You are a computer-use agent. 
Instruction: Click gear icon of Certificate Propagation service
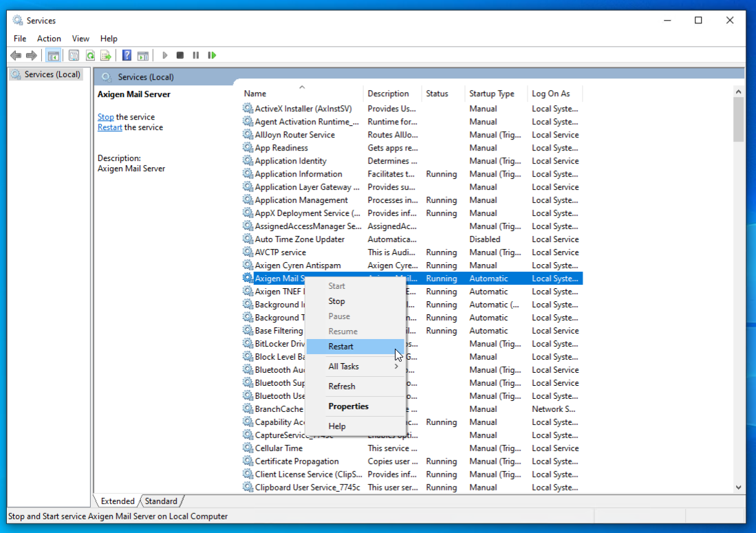[x=248, y=461]
